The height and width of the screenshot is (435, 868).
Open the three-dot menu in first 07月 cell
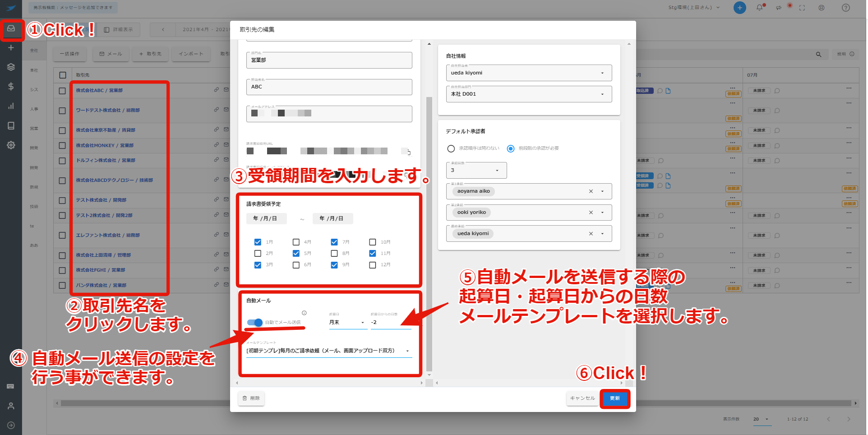click(x=849, y=88)
